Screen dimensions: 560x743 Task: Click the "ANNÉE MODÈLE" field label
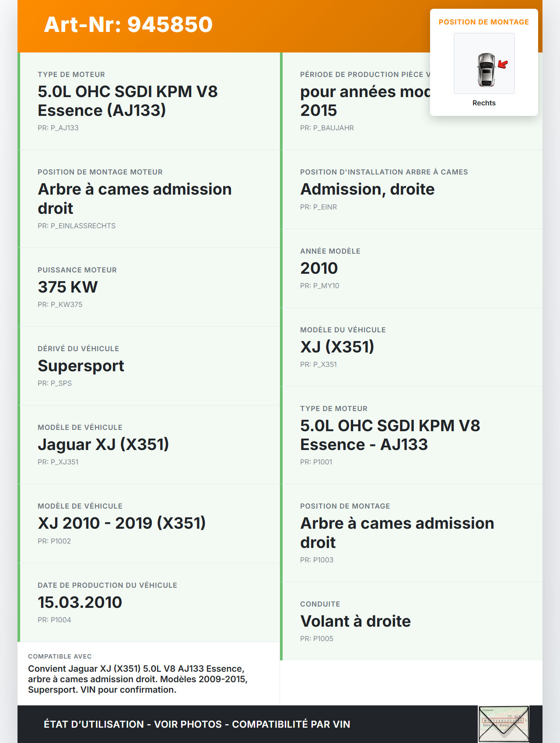[330, 251]
